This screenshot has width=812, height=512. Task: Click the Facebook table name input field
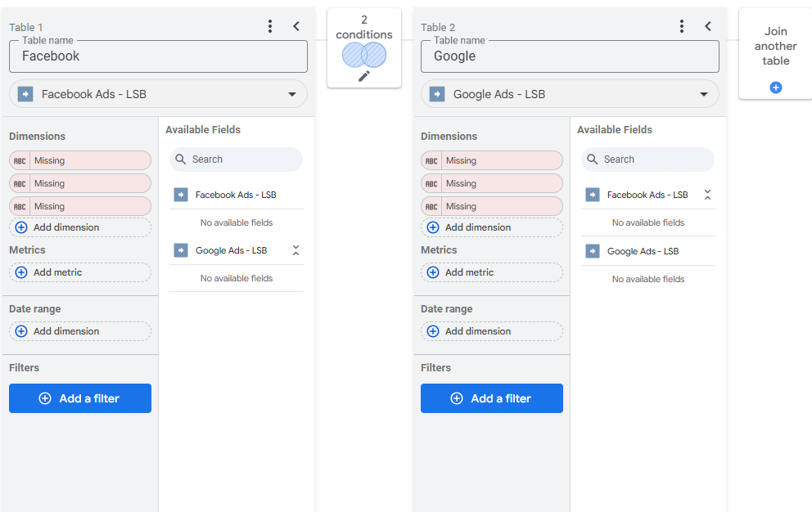(x=158, y=56)
